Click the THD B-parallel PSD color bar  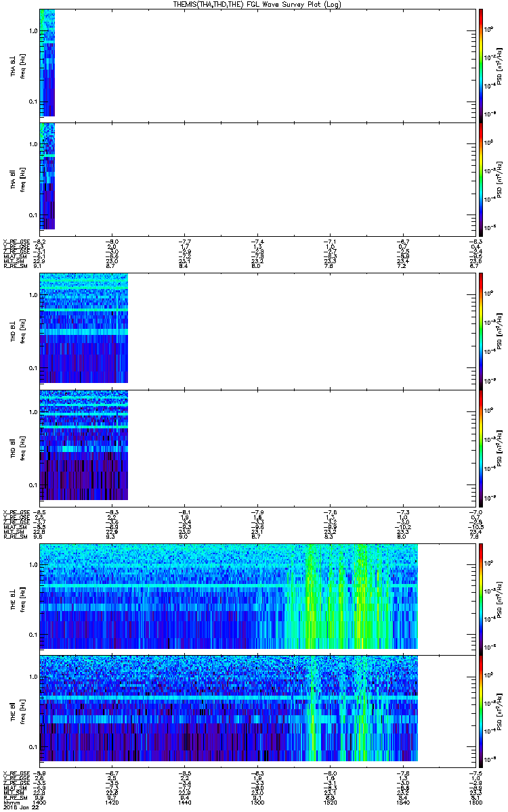pos(481,448)
